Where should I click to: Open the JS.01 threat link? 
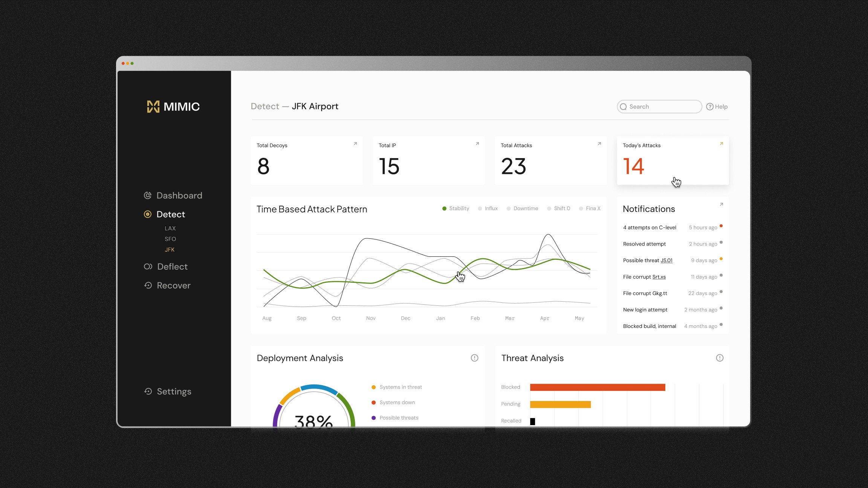pyautogui.click(x=666, y=261)
